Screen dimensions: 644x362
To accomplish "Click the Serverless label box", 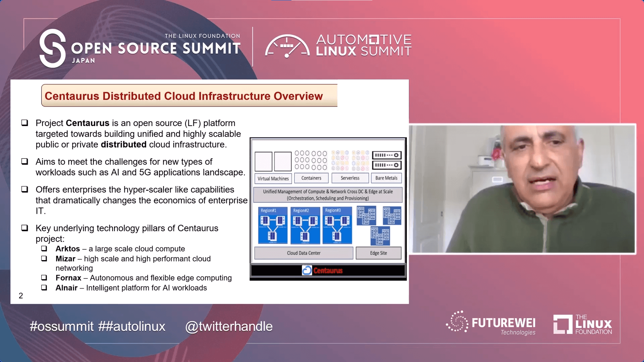I will point(350,178).
